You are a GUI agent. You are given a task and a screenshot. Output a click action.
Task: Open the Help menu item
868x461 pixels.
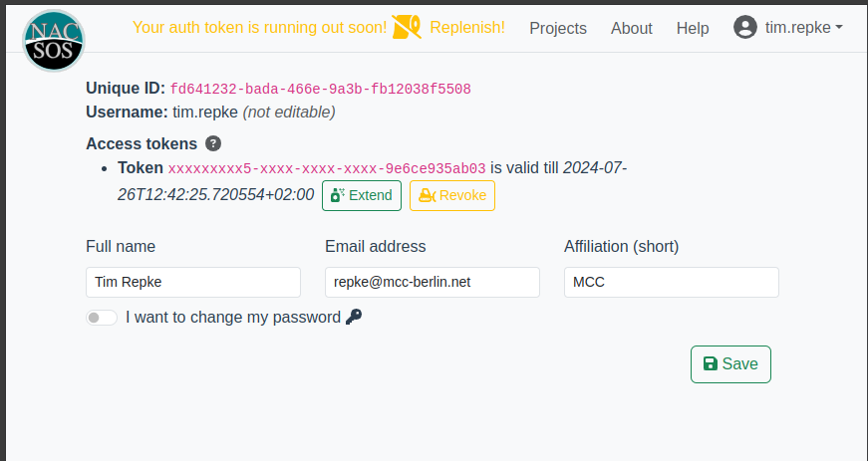click(x=693, y=29)
